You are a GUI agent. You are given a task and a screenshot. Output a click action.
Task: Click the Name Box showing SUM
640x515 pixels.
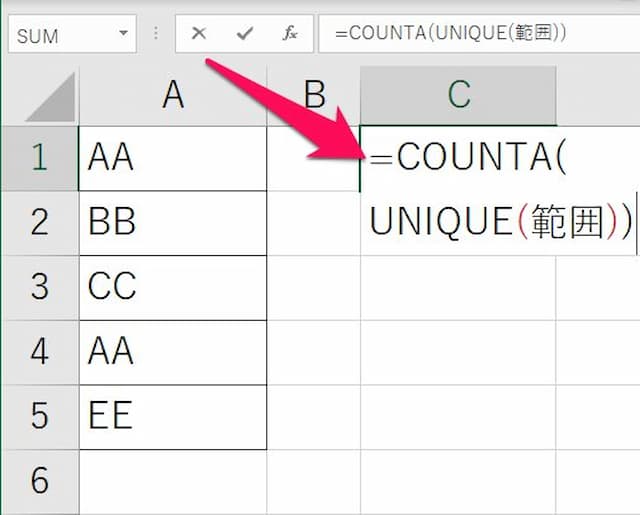[60, 35]
